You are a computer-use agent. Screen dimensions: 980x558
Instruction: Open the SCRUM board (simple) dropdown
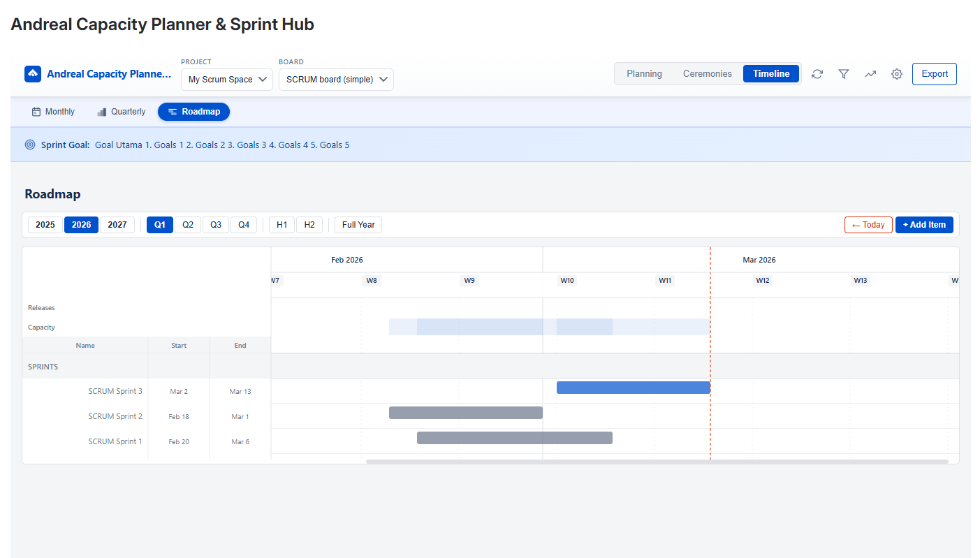point(336,79)
